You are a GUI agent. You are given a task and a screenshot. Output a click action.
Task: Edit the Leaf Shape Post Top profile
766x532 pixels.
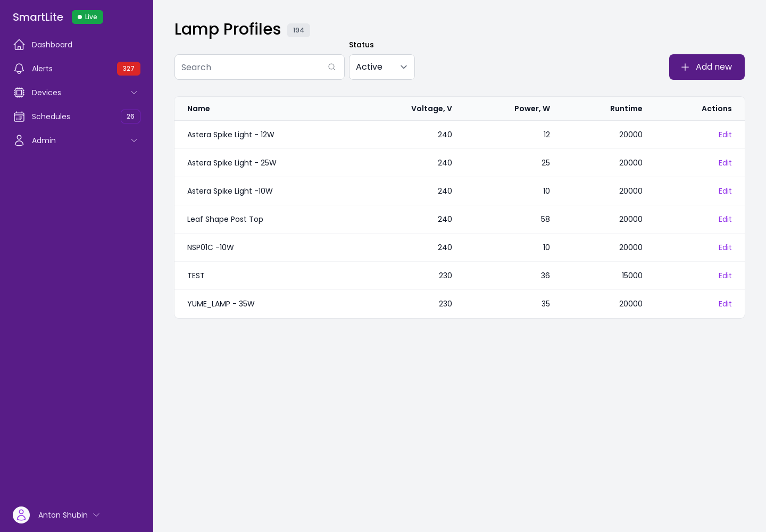725,219
